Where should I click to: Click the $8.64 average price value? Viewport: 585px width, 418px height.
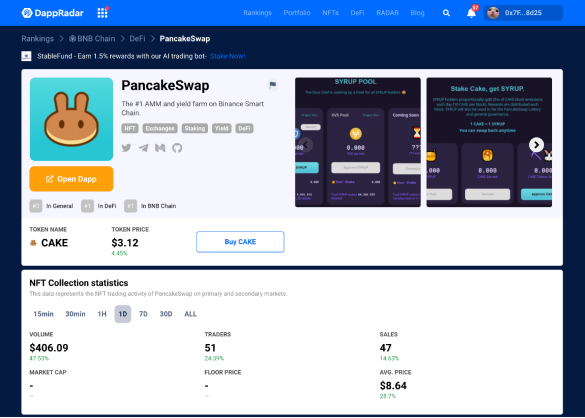point(393,386)
